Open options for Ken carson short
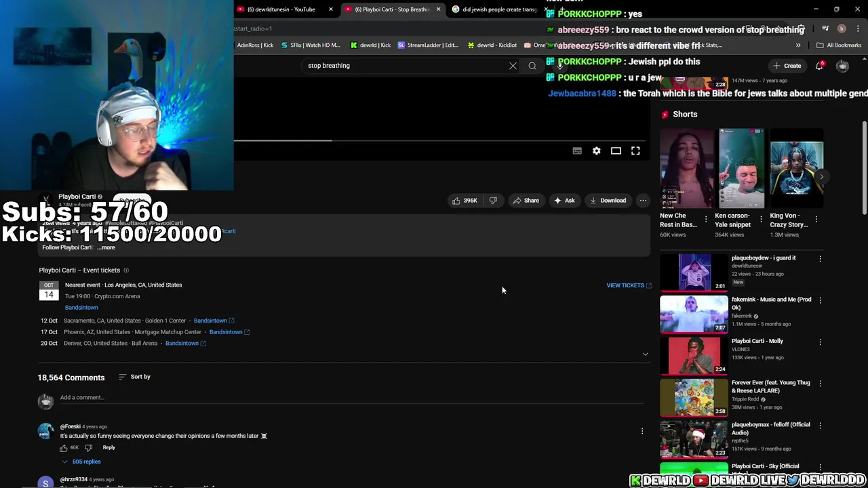The height and width of the screenshot is (488, 868). 761,220
